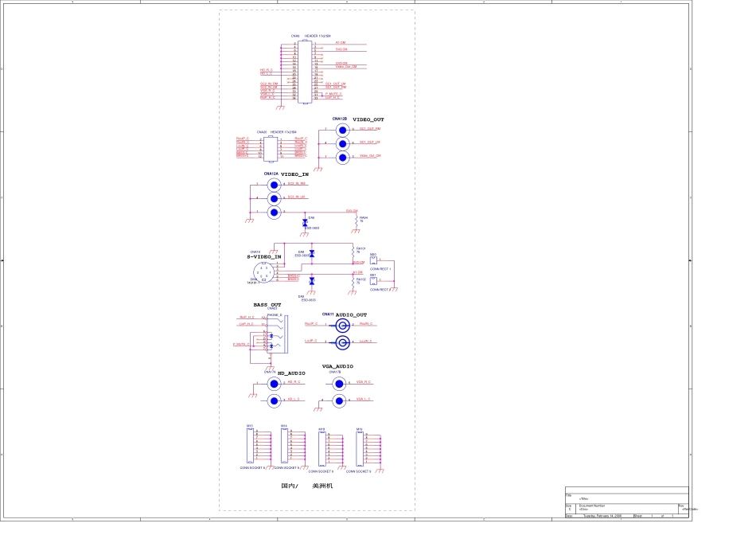Select the RCA jack on SC1_OUT_RM net

tap(342, 131)
